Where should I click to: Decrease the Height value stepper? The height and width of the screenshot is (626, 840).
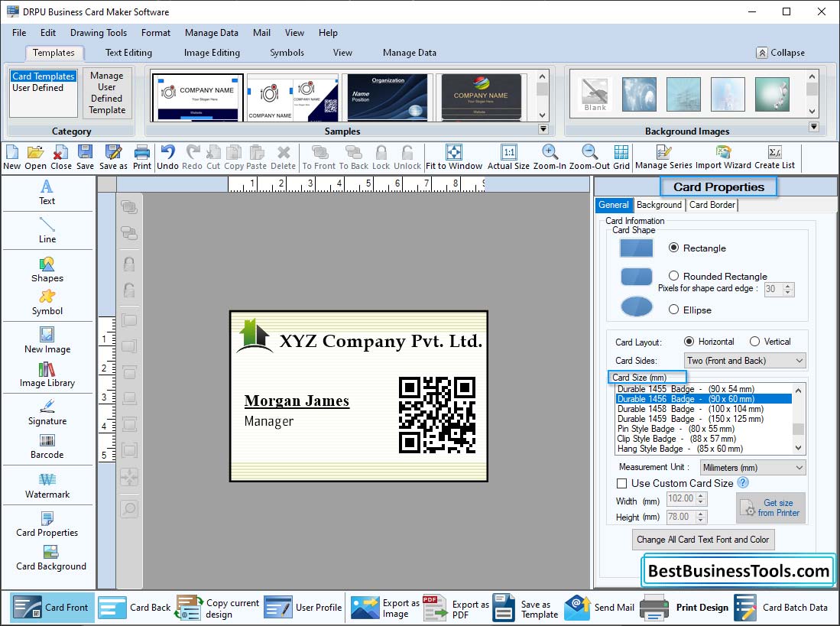701,520
